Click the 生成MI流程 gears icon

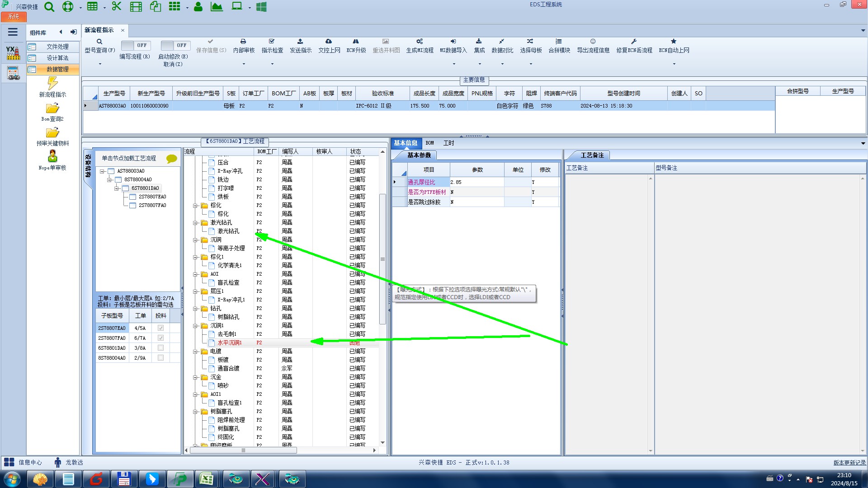(x=420, y=42)
